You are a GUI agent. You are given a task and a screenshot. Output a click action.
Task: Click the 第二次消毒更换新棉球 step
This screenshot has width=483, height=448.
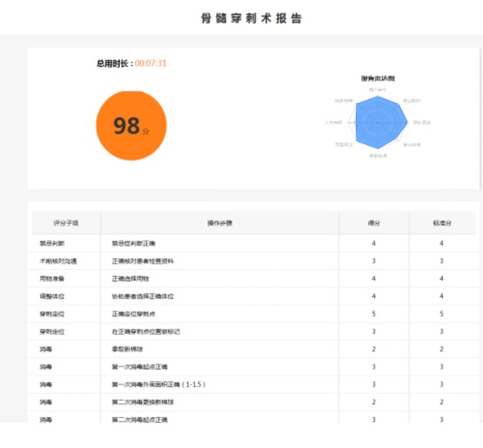[x=142, y=402]
